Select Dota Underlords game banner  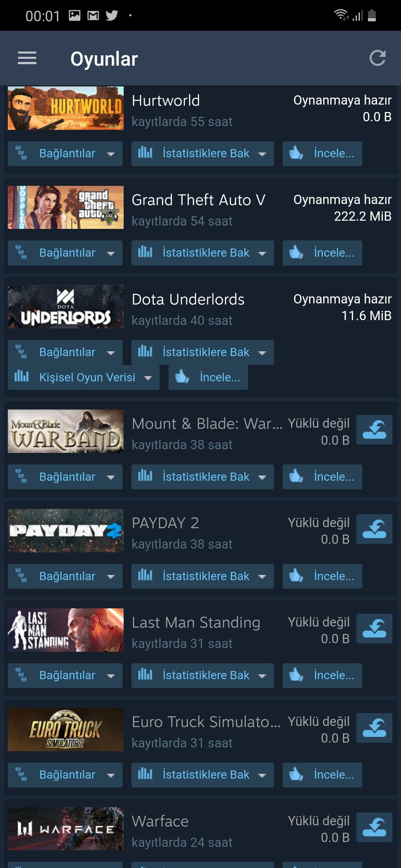point(66,307)
